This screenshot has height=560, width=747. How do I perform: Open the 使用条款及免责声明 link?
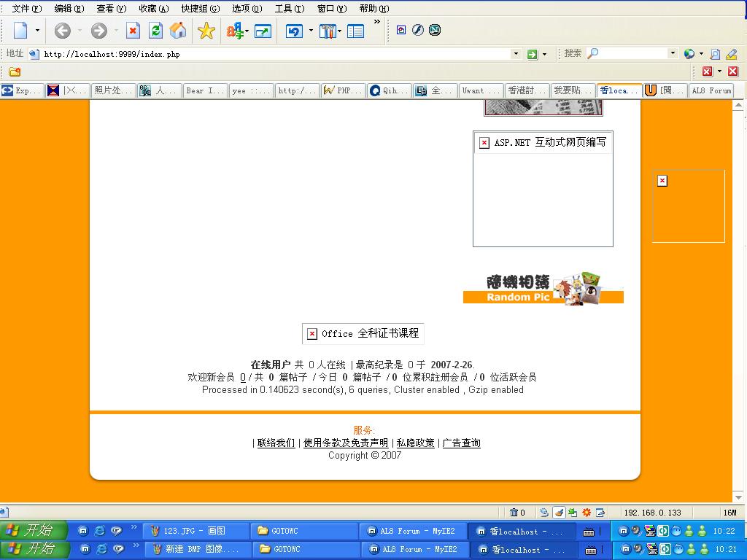(x=345, y=443)
